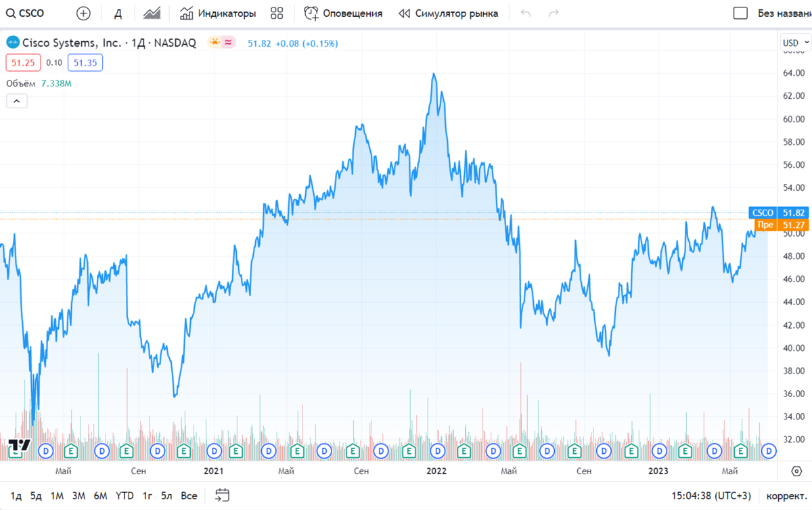Open the Без назван layout name

784,14
